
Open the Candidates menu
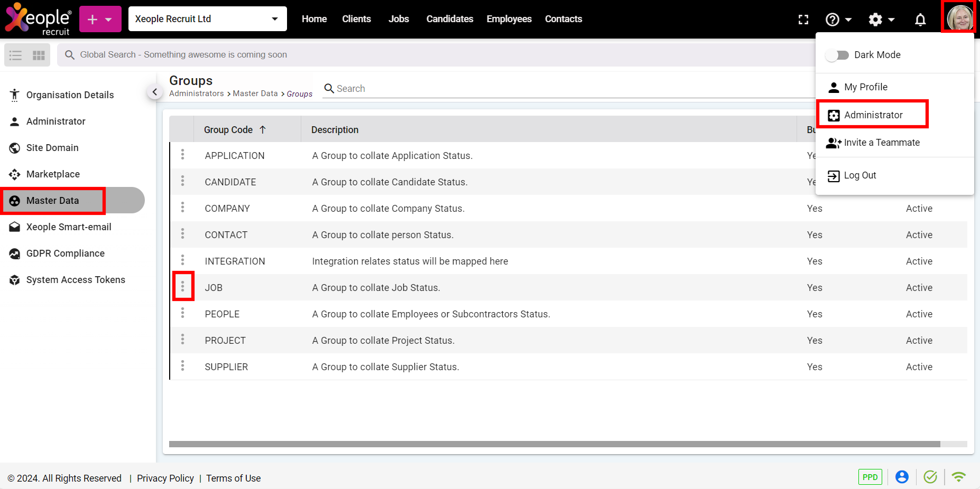450,19
